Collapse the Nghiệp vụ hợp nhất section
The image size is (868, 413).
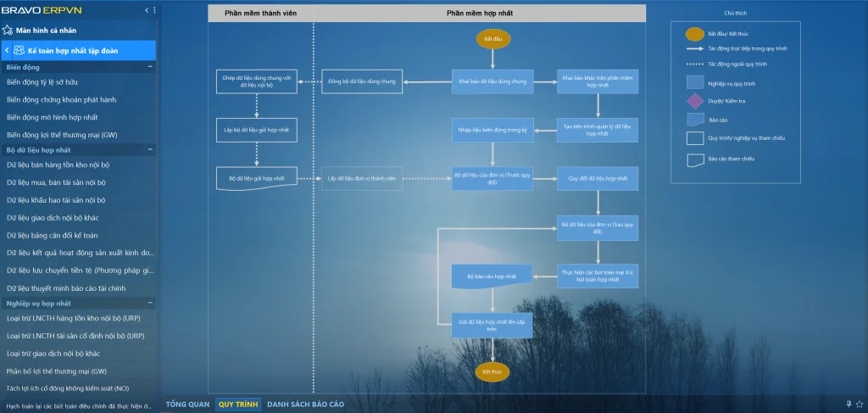point(150,303)
